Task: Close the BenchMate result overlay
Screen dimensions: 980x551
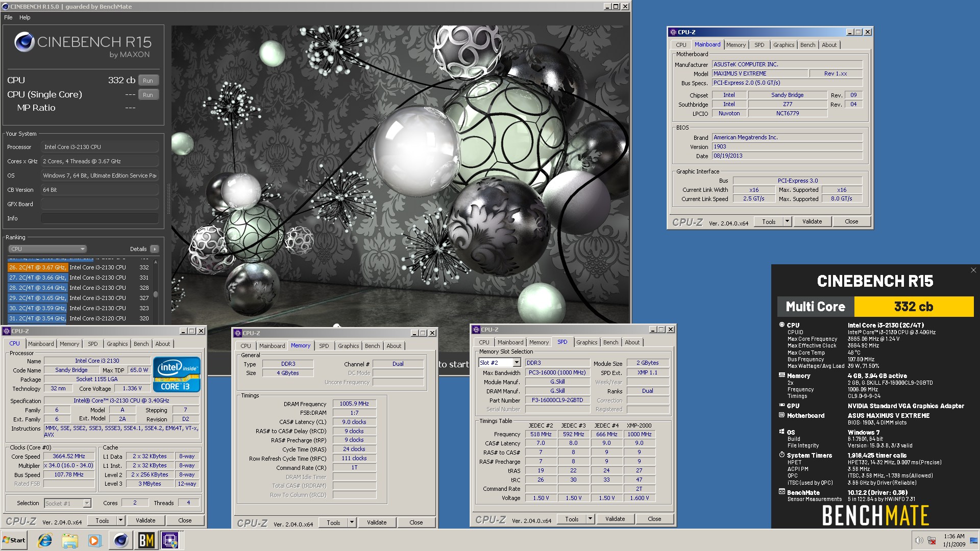Action: pos(973,270)
